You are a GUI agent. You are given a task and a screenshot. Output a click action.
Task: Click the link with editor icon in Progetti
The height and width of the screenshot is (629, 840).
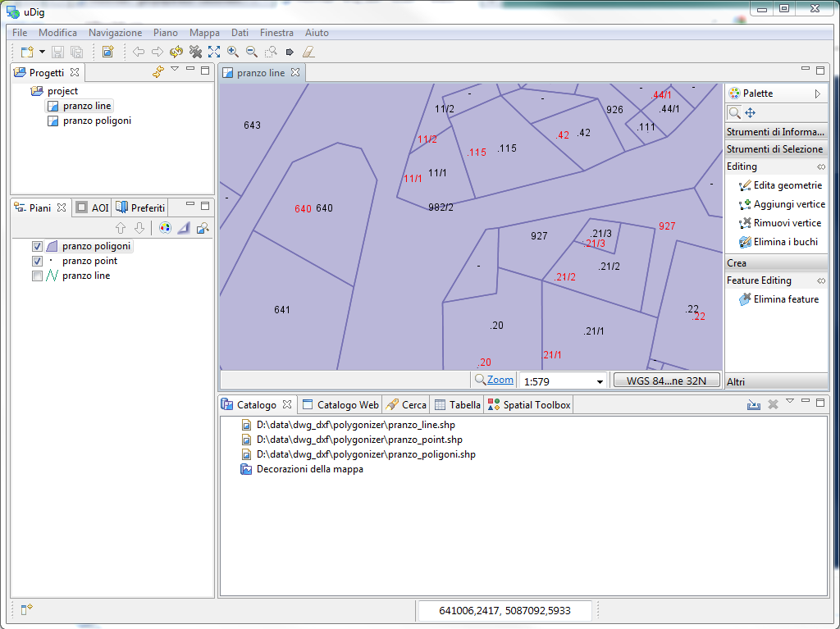click(x=158, y=71)
